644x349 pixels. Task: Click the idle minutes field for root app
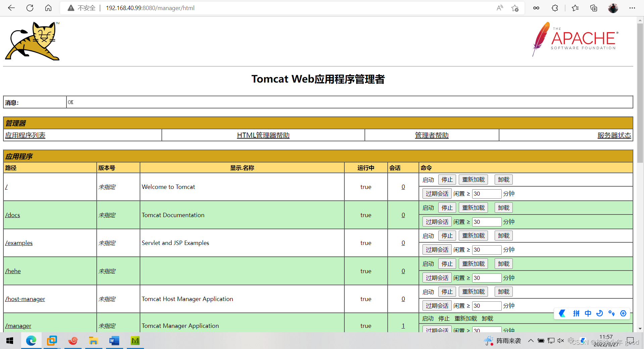[x=487, y=194]
